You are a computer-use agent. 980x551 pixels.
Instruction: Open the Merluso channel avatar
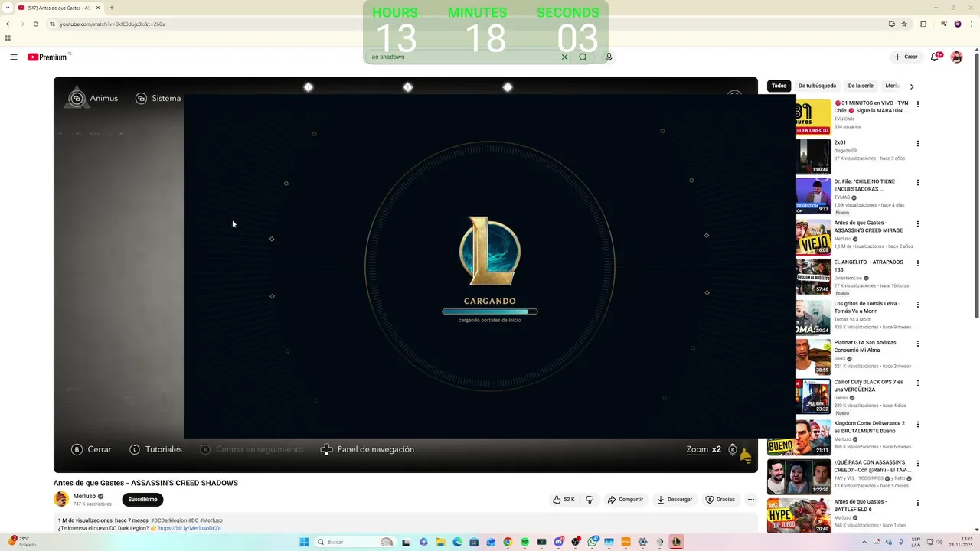[61, 500]
